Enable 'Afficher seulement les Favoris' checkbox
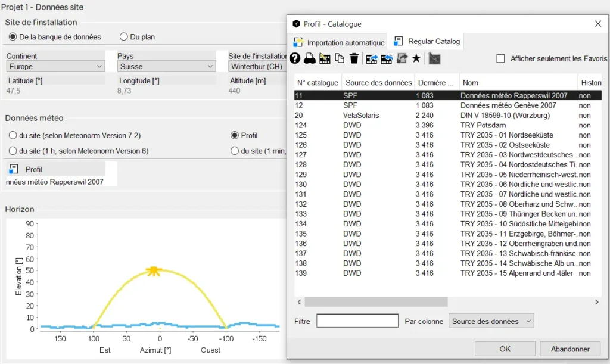Screen dimensions: 610x364 501,58
